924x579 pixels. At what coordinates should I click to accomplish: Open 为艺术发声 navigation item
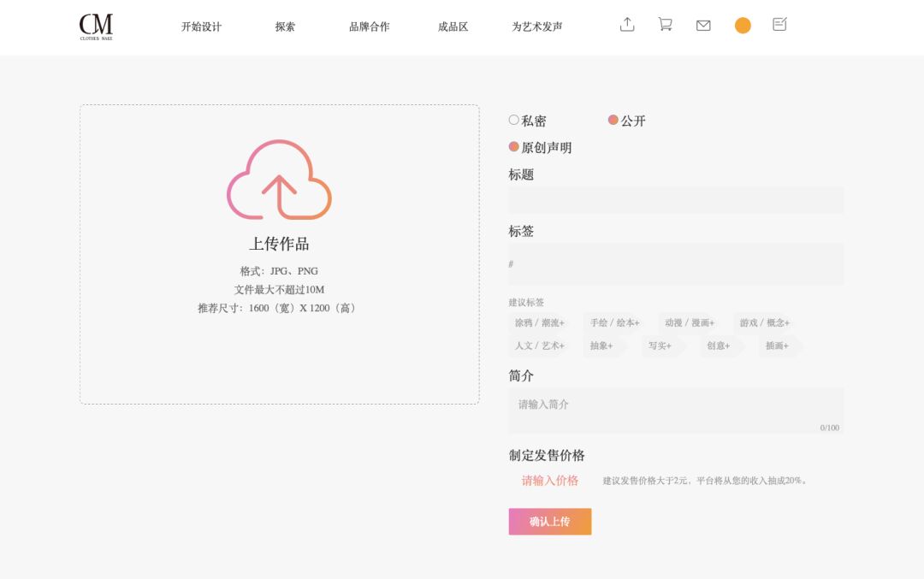pyautogui.click(x=536, y=27)
